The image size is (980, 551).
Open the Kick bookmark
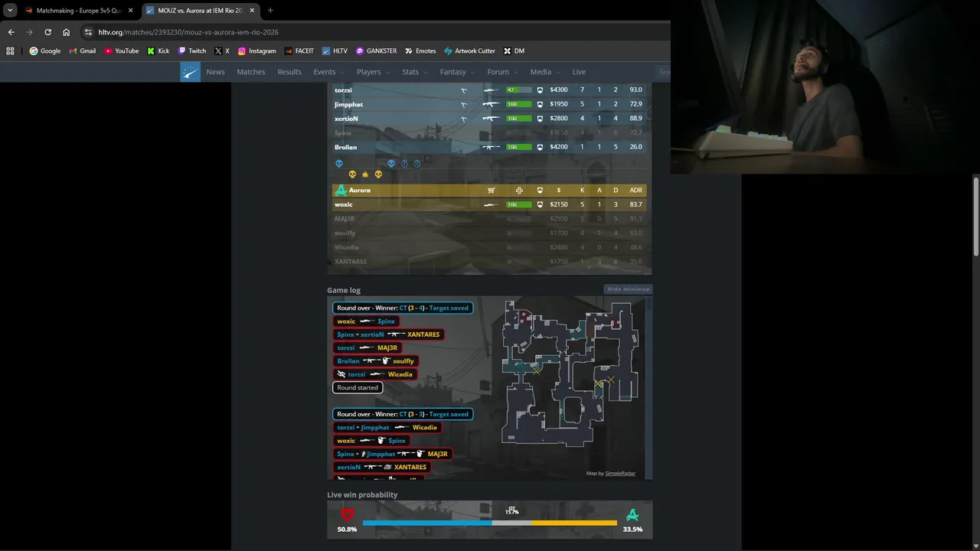(x=158, y=51)
